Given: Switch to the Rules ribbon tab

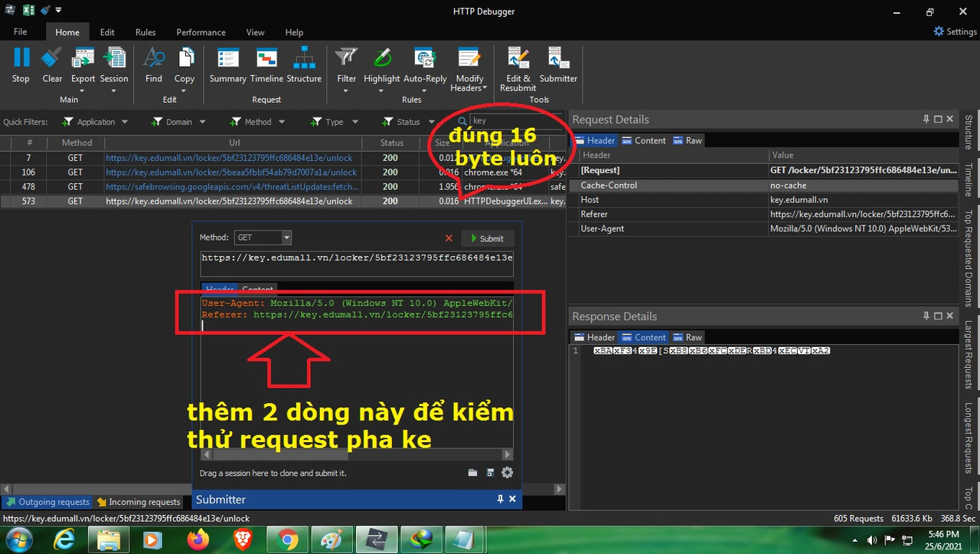Looking at the screenshot, I should click(145, 32).
